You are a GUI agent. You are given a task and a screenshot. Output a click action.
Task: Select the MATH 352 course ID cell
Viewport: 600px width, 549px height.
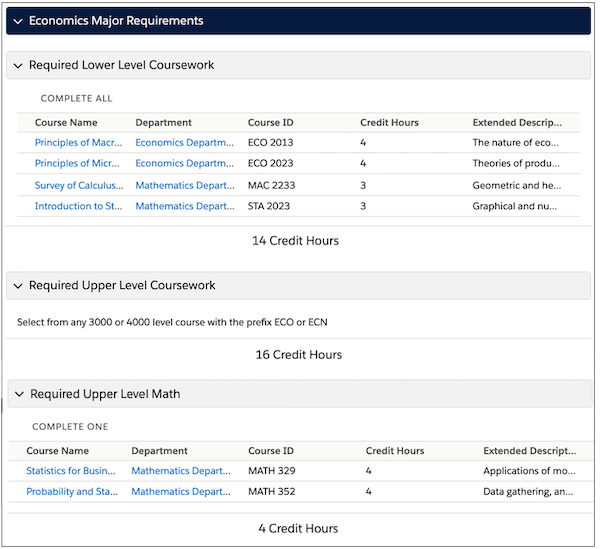[272, 492]
